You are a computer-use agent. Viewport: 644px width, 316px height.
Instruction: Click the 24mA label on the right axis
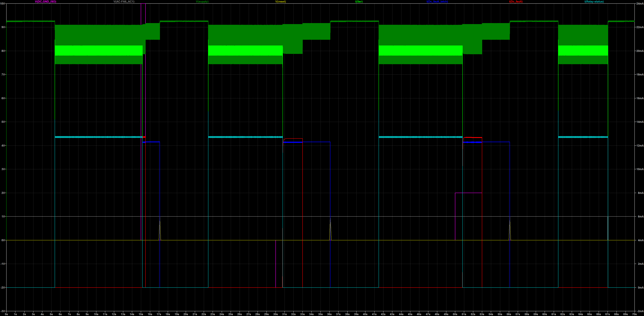click(x=640, y=4)
